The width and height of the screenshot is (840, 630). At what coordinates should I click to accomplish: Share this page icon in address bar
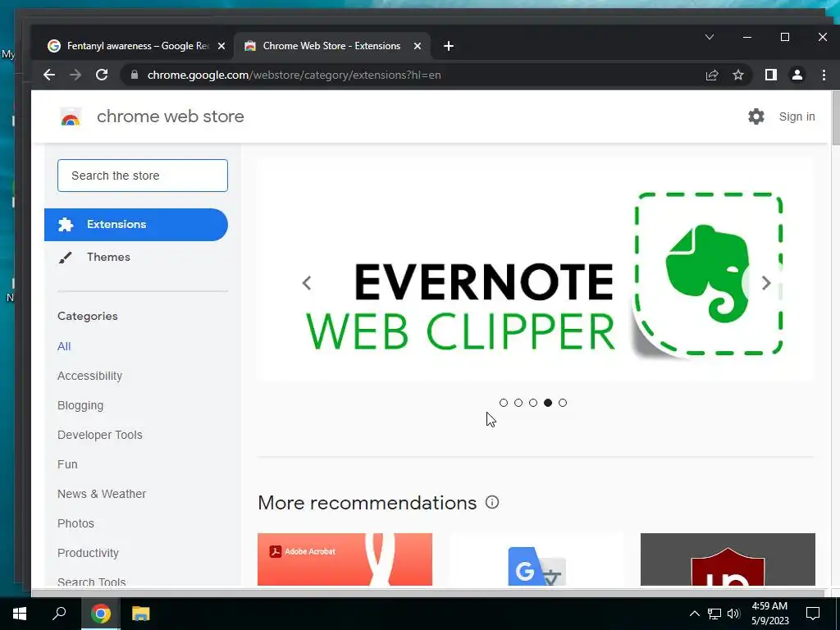click(x=712, y=75)
